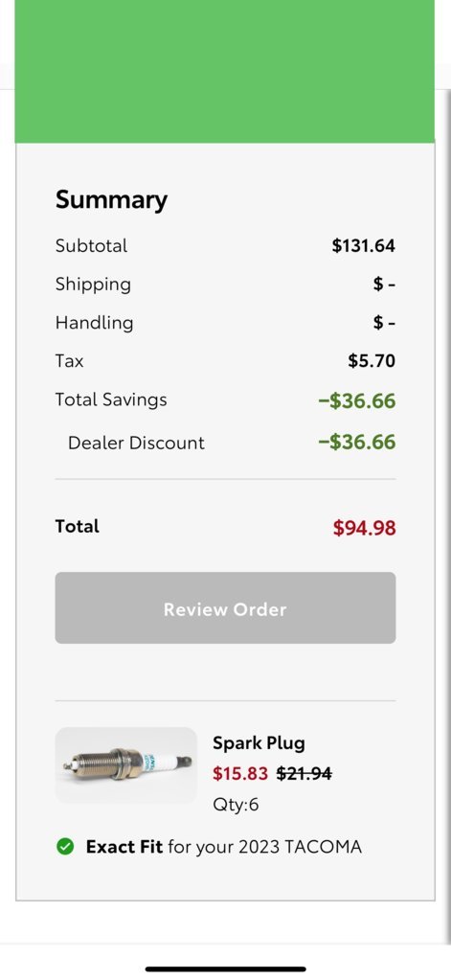Tap the green Exact Fit checkmark icon
Image resolution: width=451 pixels, height=980 pixels.
point(65,847)
